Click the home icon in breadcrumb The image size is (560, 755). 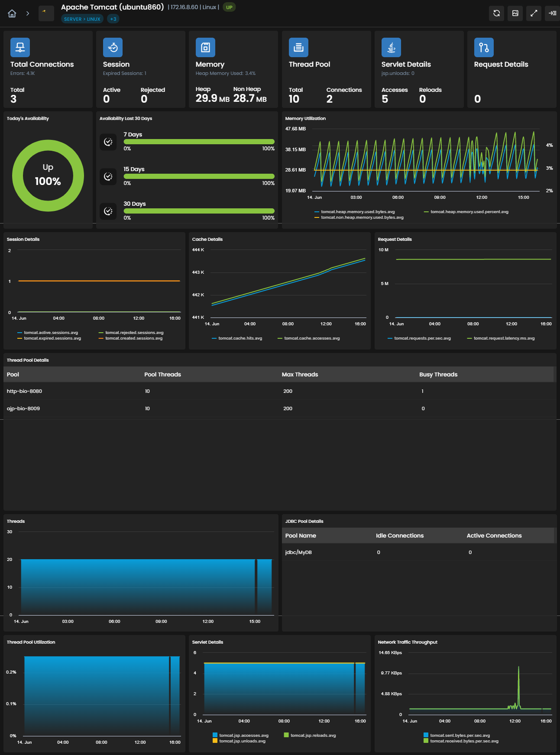tap(12, 13)
